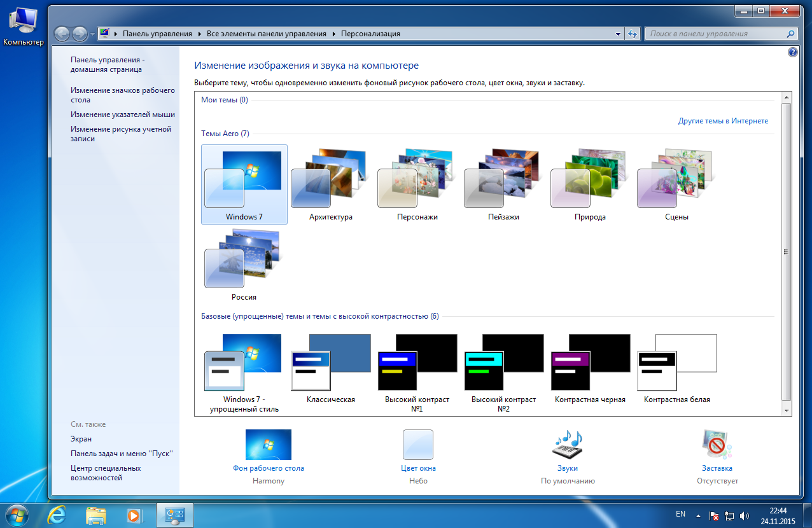Click the magnifier icon in the search box

791,34
